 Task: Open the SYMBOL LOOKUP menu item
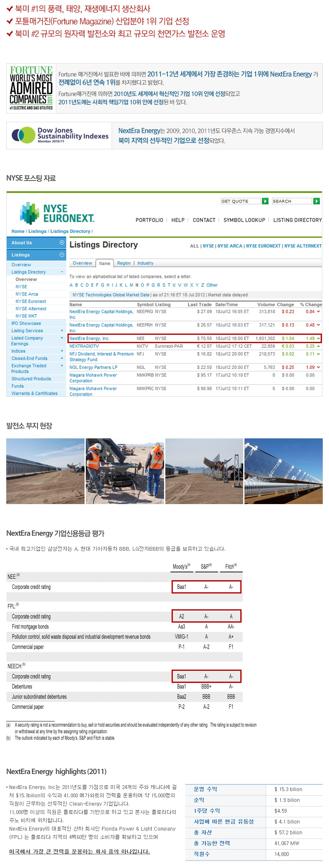click(x=244, y=220)
